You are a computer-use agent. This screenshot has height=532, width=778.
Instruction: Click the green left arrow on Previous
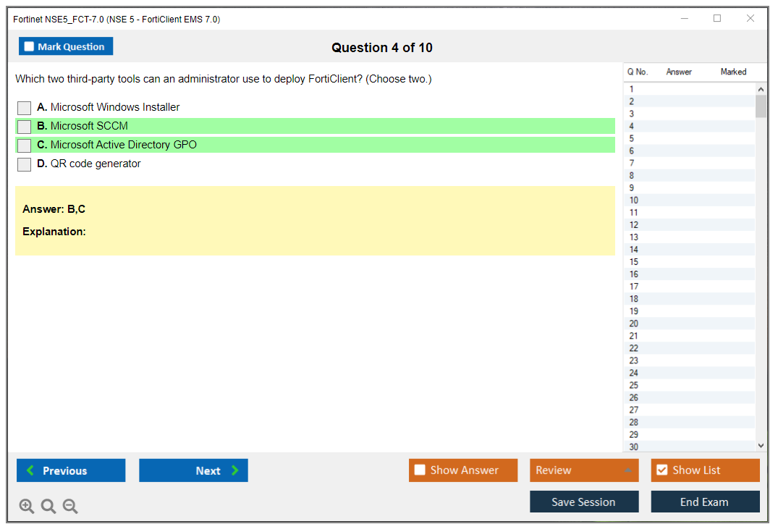pyautogui.click(x=30, y=470)
